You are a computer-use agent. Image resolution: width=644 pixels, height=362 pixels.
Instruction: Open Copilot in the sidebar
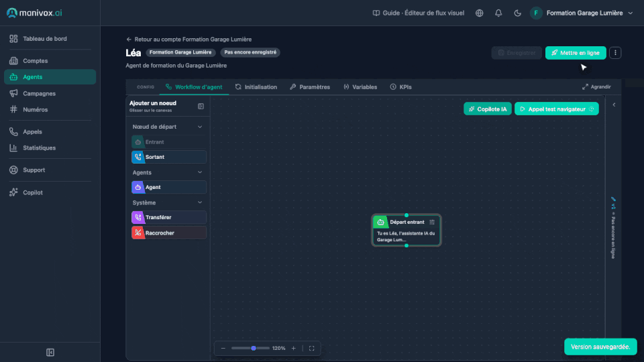[x=50, y=192]
